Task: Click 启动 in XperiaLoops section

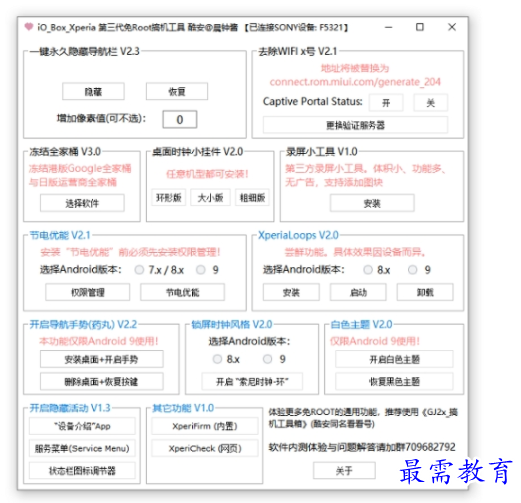Action: [358, 292]
